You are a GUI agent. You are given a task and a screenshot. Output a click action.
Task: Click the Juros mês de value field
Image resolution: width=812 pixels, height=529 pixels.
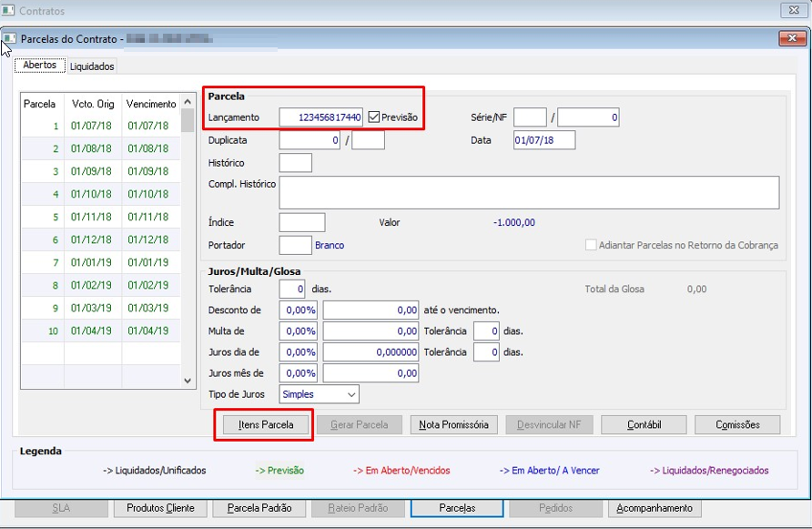coord(370,373)
